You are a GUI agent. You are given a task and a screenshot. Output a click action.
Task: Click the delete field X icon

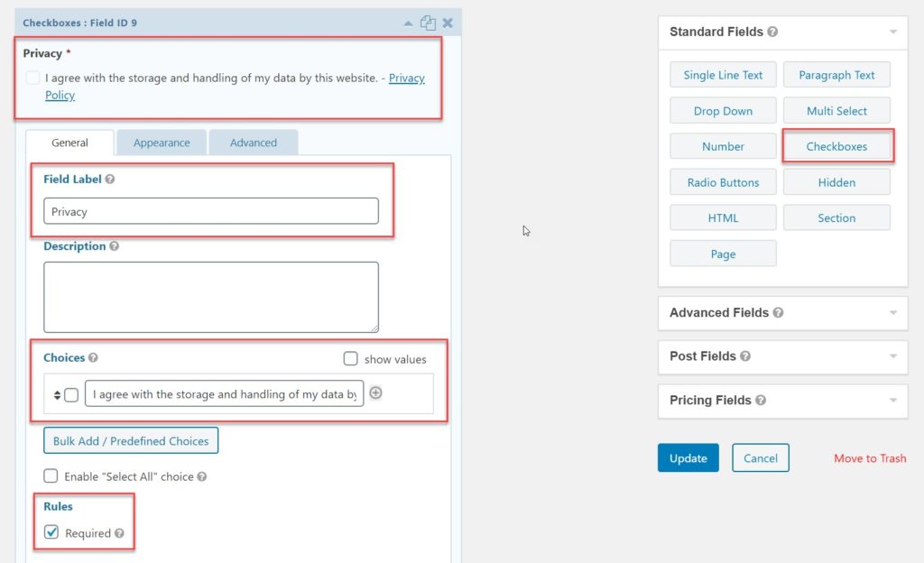coord(448,23)
